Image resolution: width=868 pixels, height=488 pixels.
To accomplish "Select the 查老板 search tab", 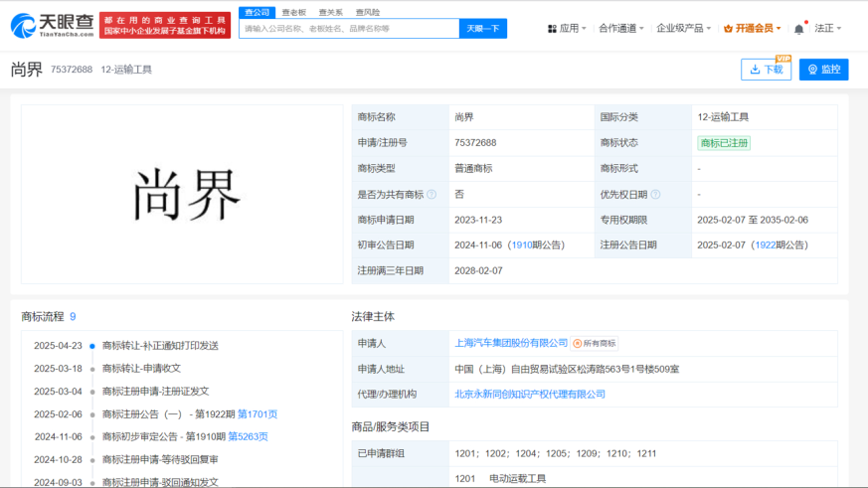I will pos(294,12).
